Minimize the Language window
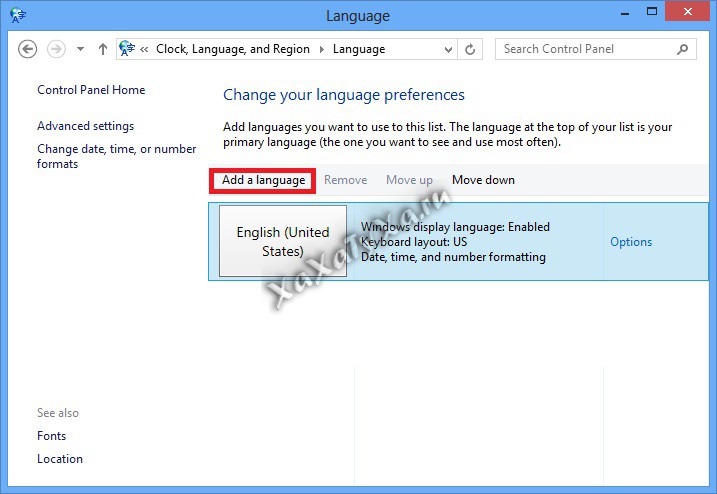 click(625, 13)
